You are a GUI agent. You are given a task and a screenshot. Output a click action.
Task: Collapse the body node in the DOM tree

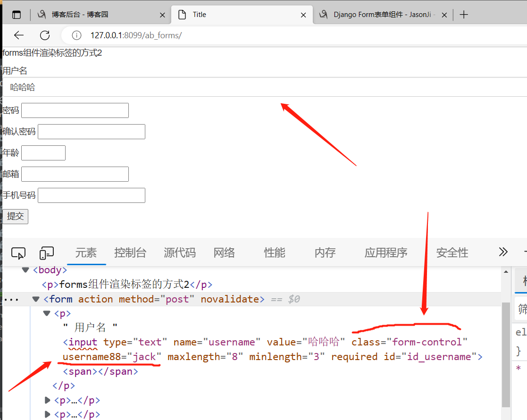25,269
